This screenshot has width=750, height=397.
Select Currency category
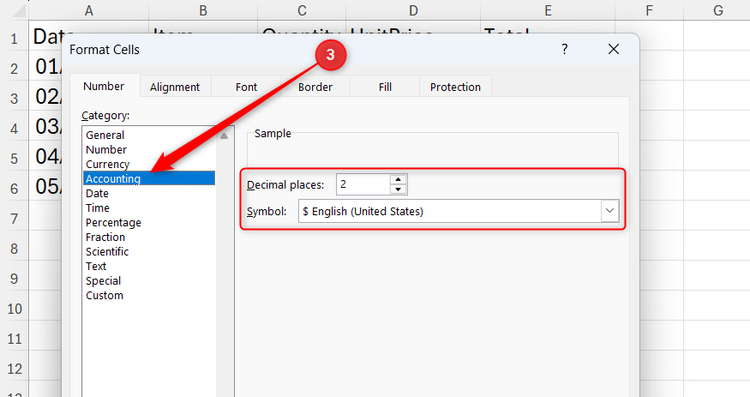coord(149,164)
